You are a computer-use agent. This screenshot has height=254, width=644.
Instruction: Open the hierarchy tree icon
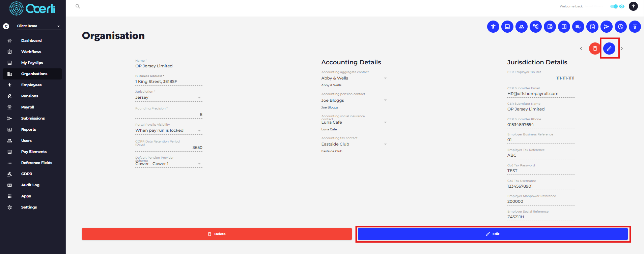535,27
